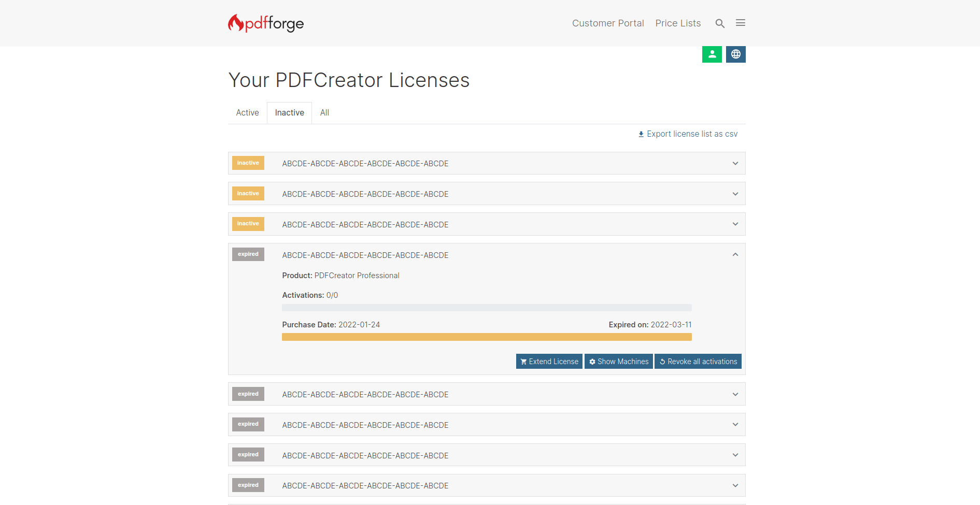Viewport: 980px width, 505px height.
Task: Expand the first collapsed expired license chevron
Action: point(735,395)
